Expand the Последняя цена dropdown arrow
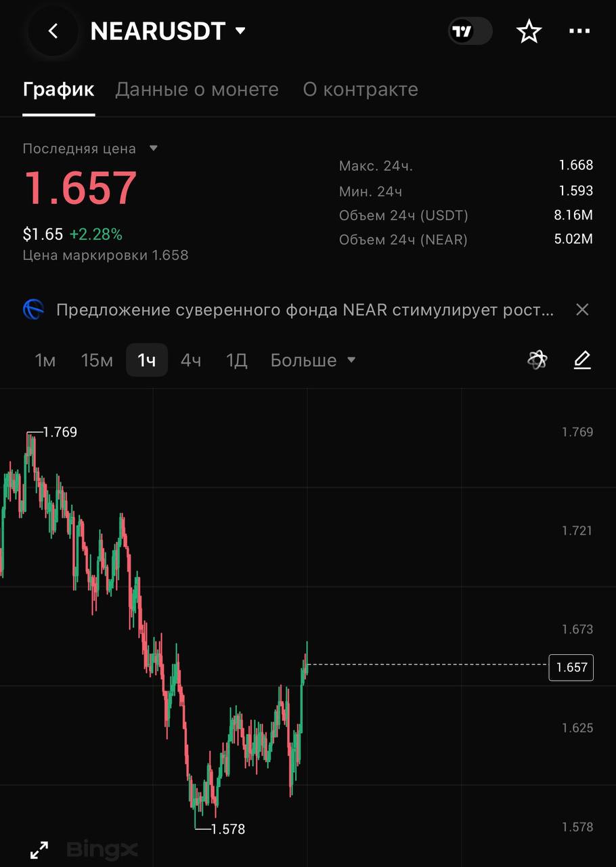The height and width of the screenshot is (867, 616). point(153,148)
